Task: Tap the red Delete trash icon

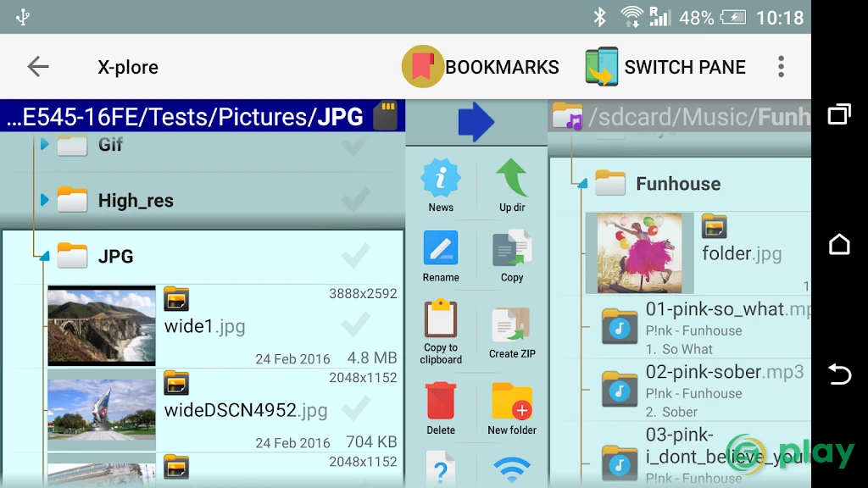Action: pyautogui.click(x=441, y=401)
